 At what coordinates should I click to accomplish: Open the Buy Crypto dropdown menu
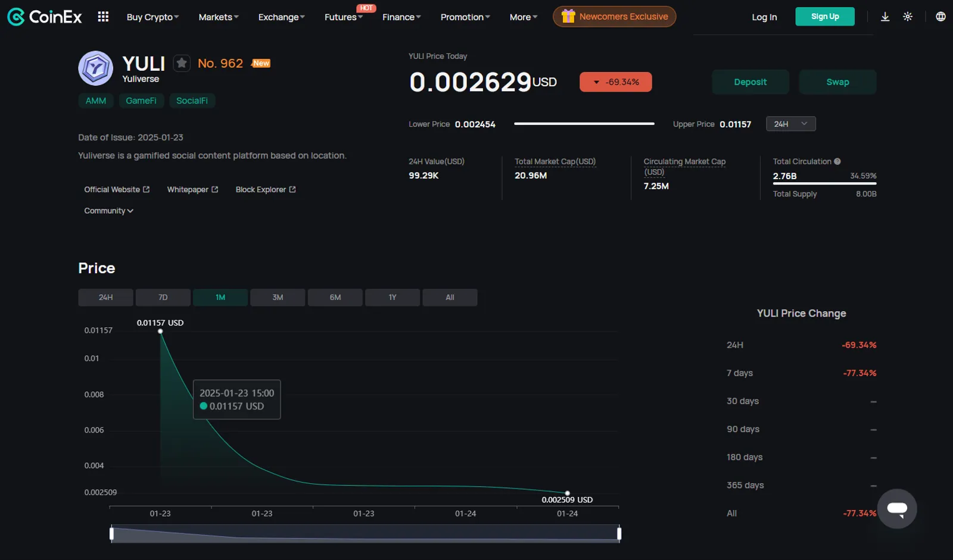(x=152, y=17)
